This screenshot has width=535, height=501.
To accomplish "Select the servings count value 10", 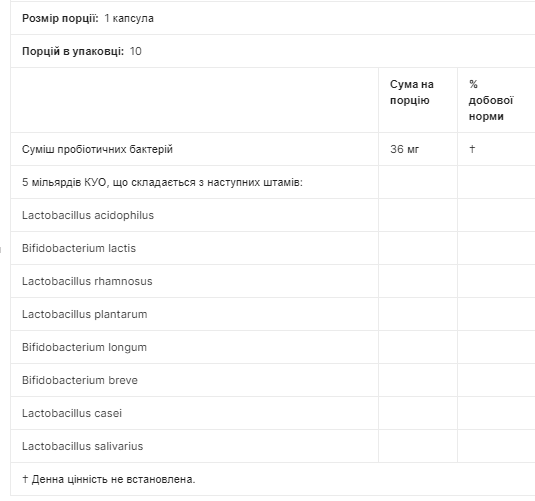I will click(x=135, y=51).
